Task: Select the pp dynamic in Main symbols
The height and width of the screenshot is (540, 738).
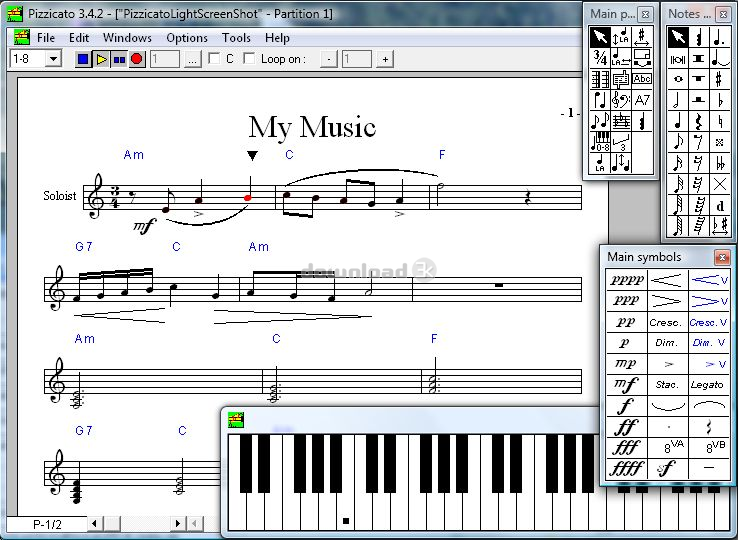Action: 626,322
